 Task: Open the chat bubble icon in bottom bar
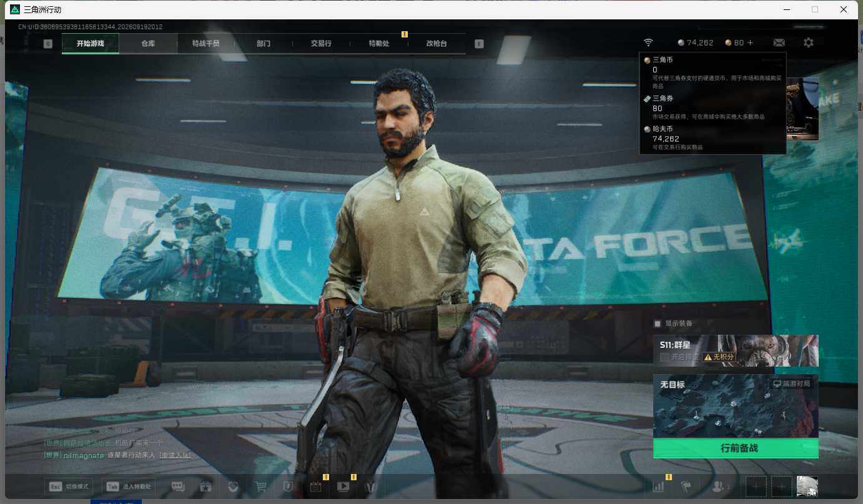click(178, 487)
